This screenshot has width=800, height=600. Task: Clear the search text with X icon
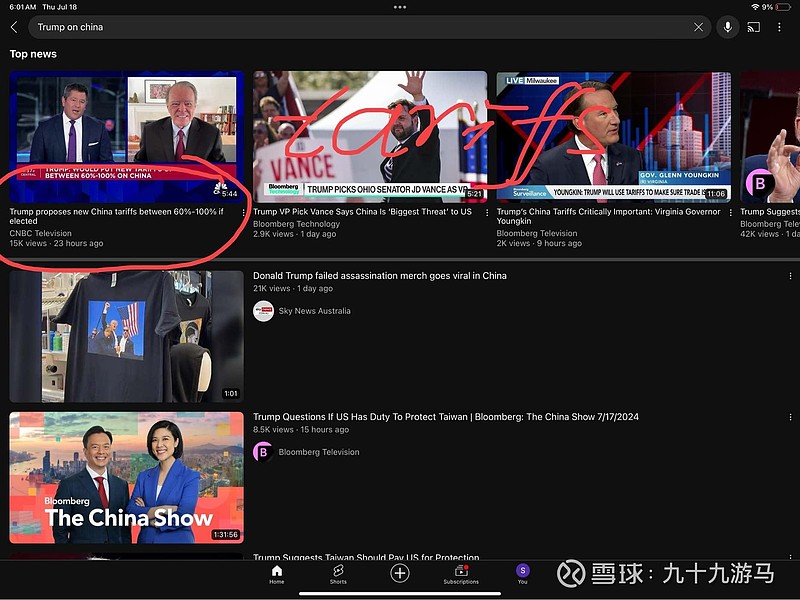[x=698, y=27]
